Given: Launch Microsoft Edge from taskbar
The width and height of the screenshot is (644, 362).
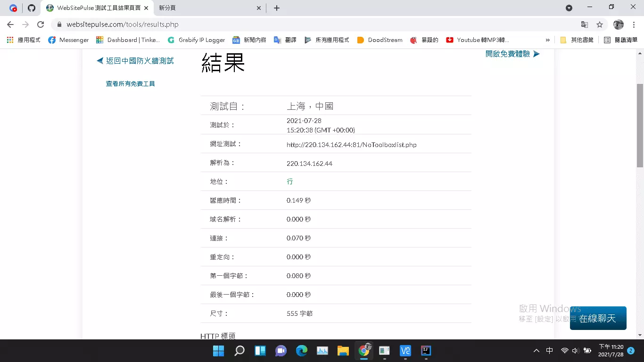Looking at the screenshot, I should (302, 351).
